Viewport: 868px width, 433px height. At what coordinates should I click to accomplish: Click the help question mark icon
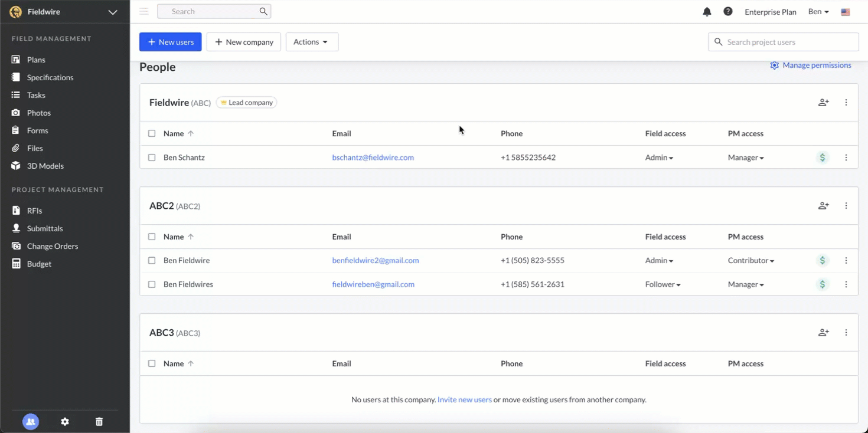pyautogui.click(x=728, y=12)
